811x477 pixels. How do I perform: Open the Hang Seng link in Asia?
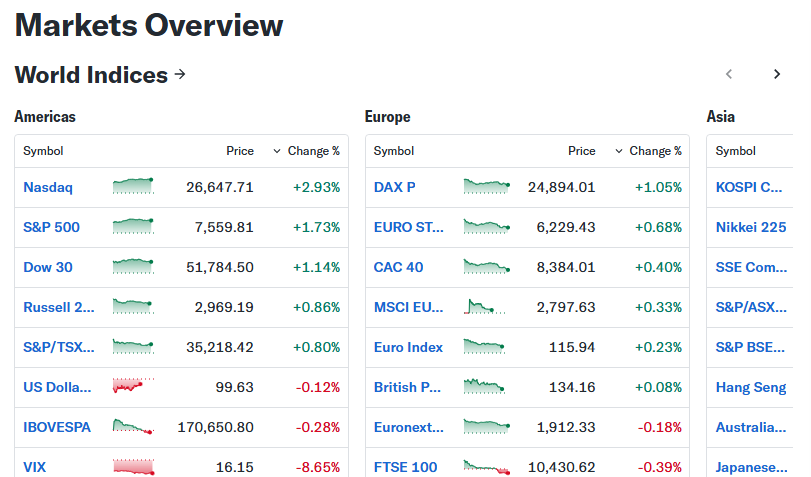pyautogui.click(x=750, y=387)
